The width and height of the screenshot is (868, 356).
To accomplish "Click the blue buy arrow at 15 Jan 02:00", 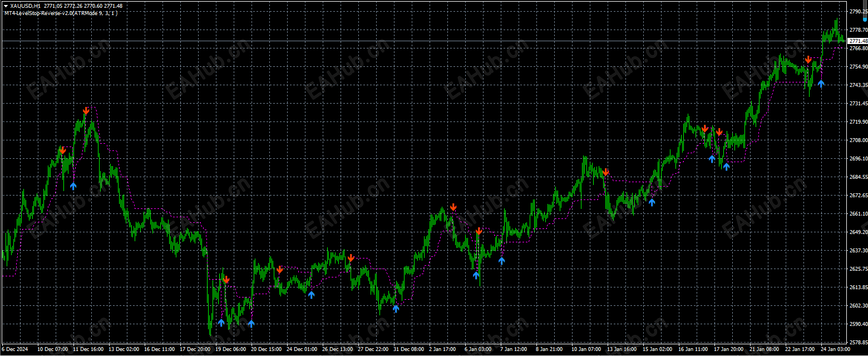I will (652, 202).
